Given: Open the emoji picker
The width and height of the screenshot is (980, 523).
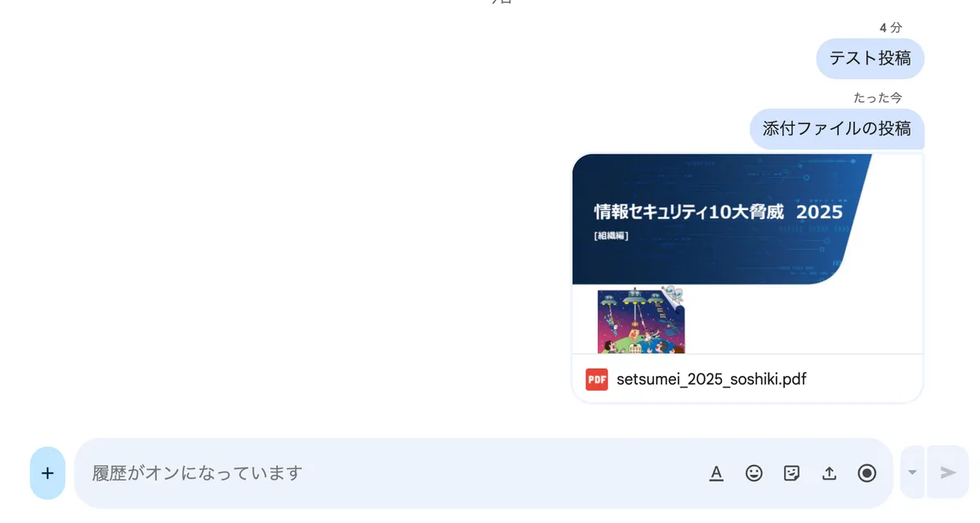Looking at the screenshot, I should coord(754,472).
